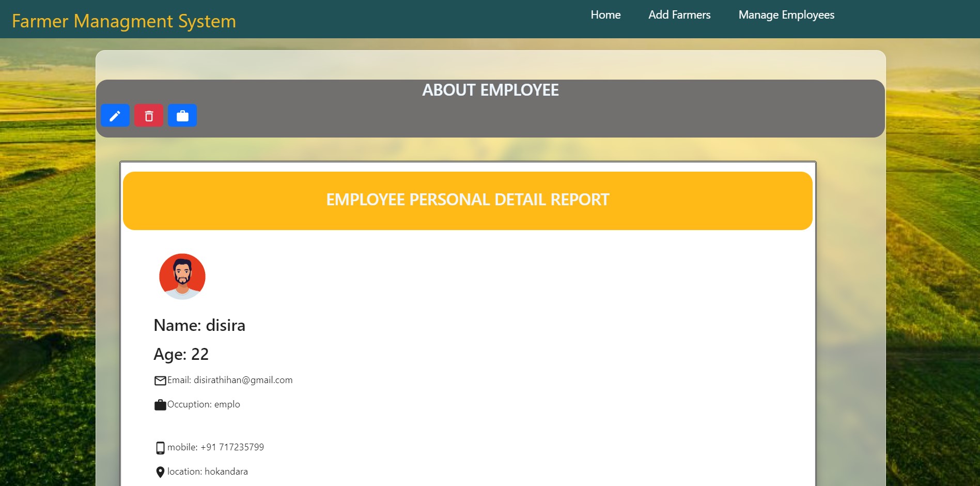Select the employee name text disira

(x=200, y=325)
